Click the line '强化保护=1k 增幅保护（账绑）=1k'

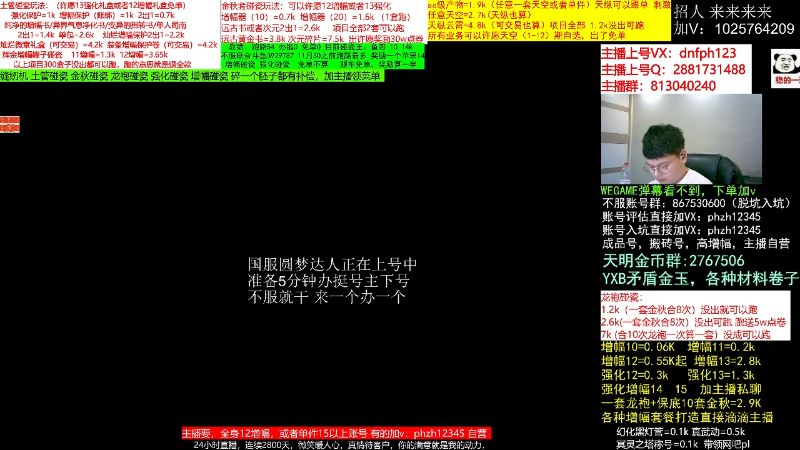click(x=92, y=15)
